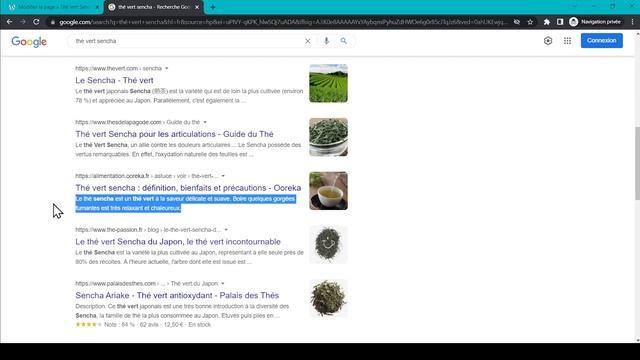Toggle the browser side panel icon
The width and height of the screenshot is (640, 360).
click(x=560, y=22)
